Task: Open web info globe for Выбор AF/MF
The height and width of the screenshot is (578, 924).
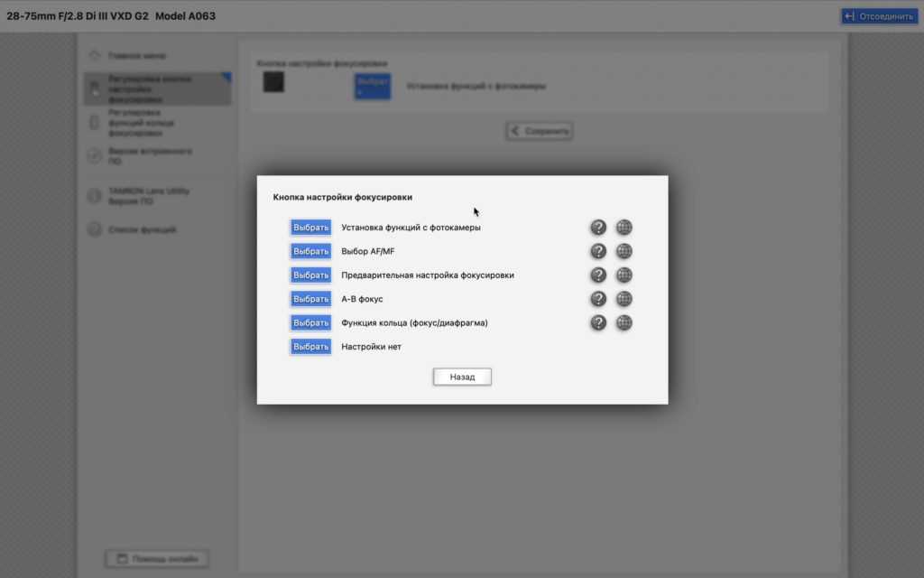Action: [x=624, y=251]
